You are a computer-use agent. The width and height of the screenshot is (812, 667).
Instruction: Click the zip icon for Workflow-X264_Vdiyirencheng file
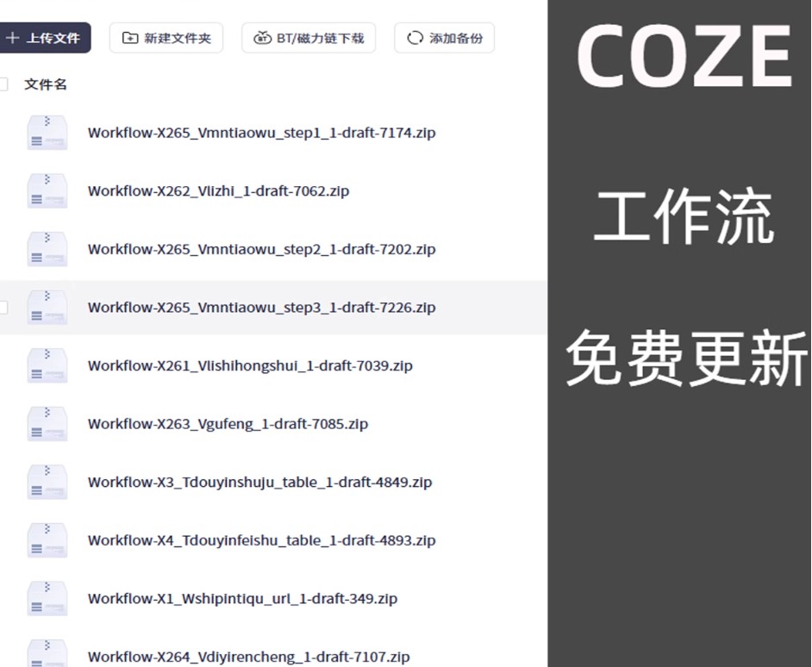click(47, 654)
